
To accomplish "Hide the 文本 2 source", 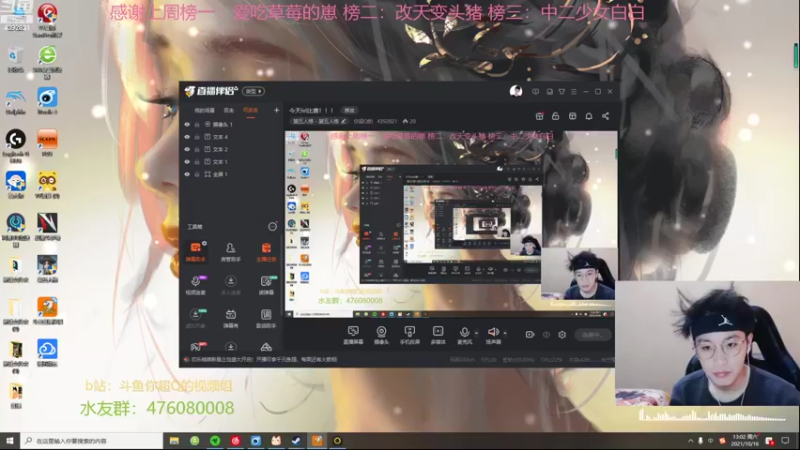I will (187, 149).
